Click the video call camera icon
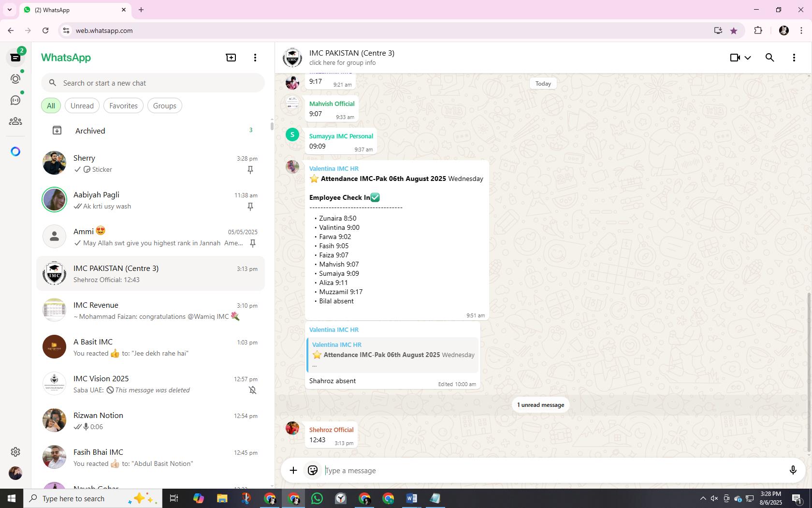The width and height of the screenshot is (812, 508). click(735, 58)
